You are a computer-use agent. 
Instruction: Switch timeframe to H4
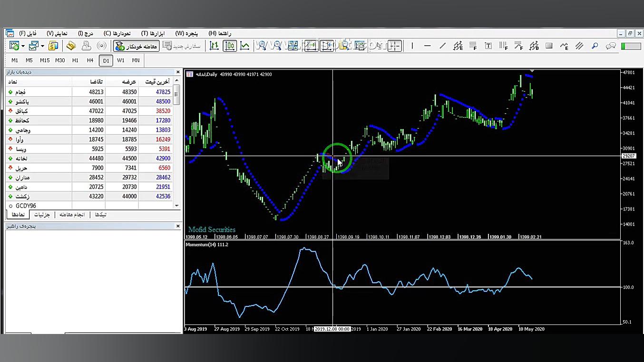click(x=90, y=60)
